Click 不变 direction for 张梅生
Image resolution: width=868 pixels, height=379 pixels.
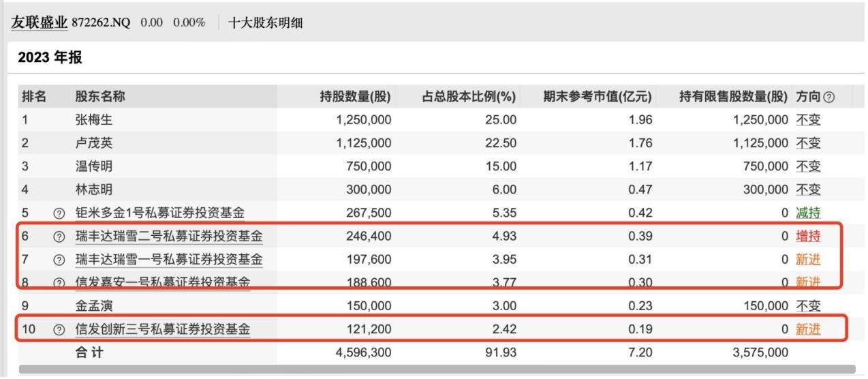[x=808, y=120]
